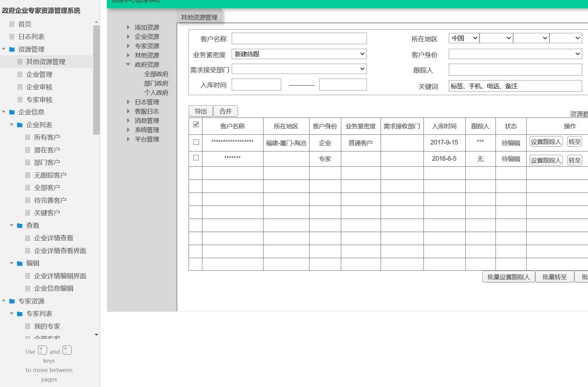Click the document icon beside 日志列表

coord(12,36)
